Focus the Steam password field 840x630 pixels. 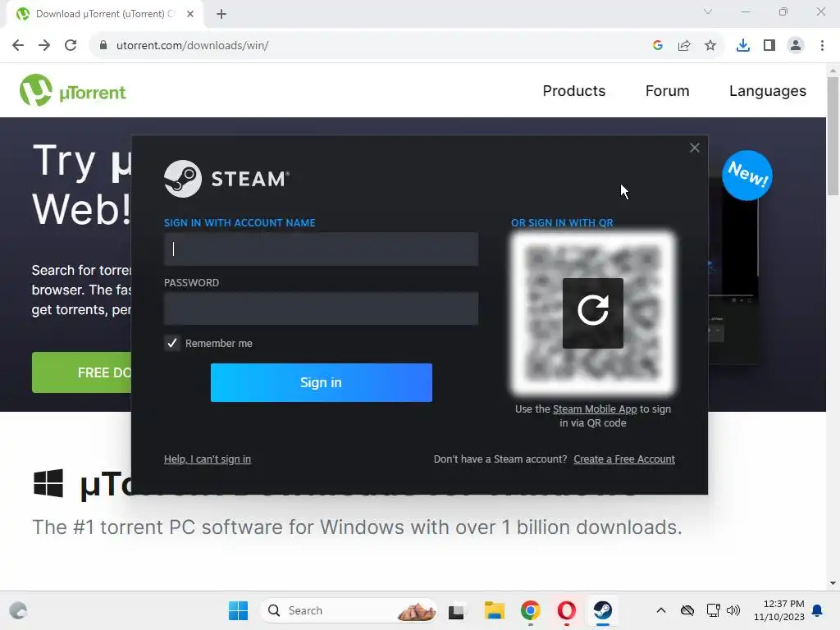321,308
